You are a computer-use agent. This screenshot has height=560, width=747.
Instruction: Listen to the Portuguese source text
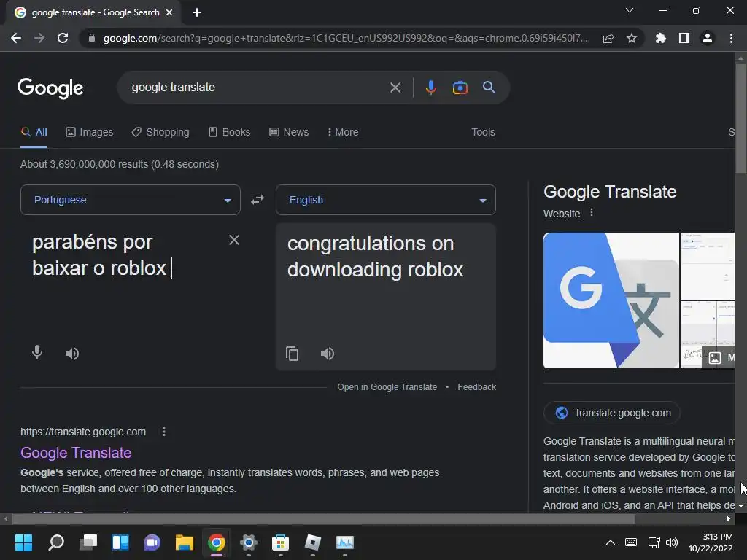pyautogui.click(x=72, y=354)
